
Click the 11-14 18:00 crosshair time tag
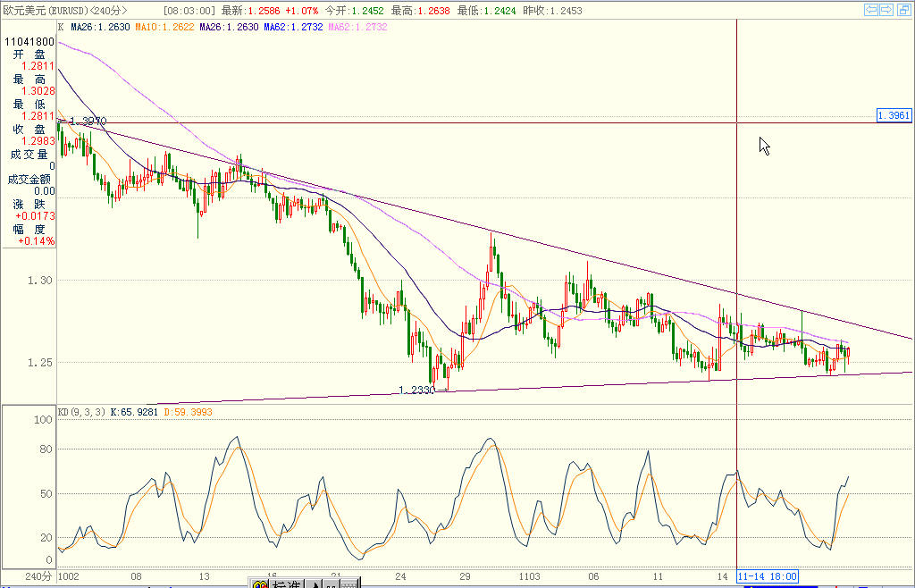pos(767,576)
